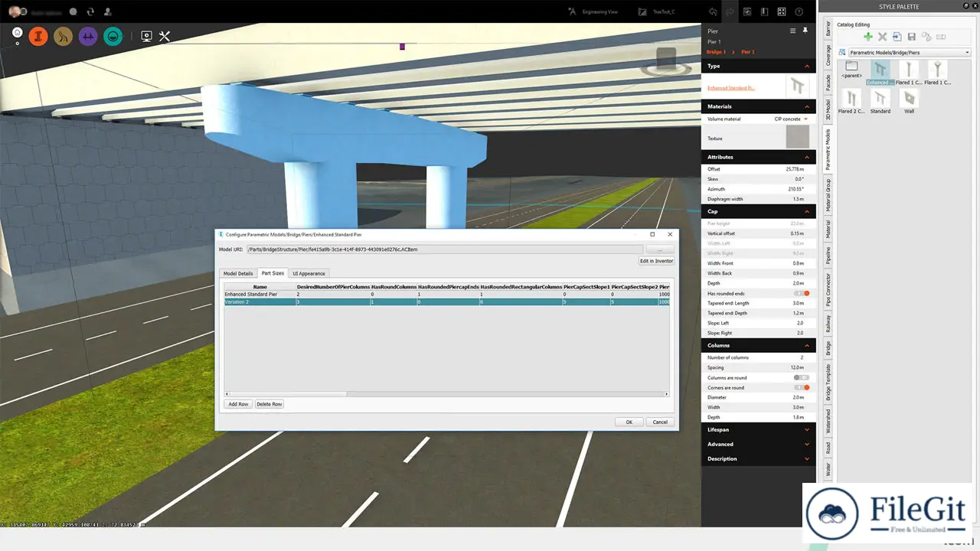
Task: Pin the Pier properties panel
Action: pos(805,31)
